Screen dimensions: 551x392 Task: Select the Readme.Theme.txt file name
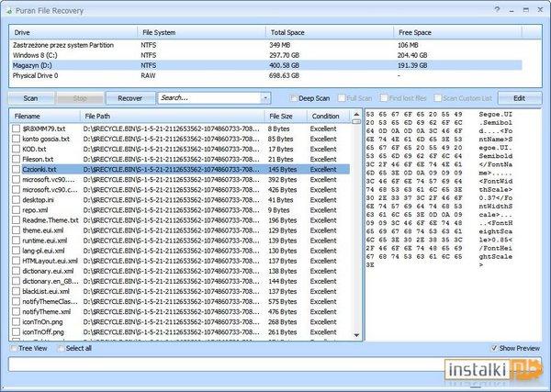tap(51, 220)
